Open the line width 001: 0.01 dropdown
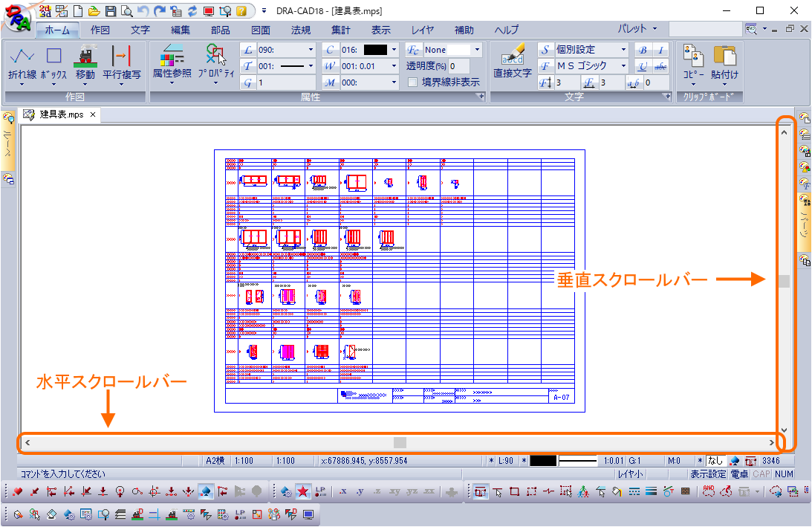This screenshot has height=527, width=812. [394, 66]
